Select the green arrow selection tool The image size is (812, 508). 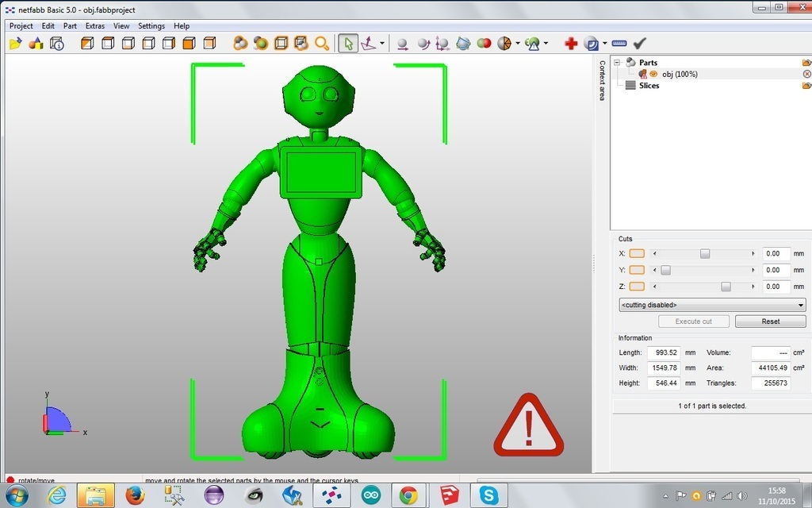347,44
